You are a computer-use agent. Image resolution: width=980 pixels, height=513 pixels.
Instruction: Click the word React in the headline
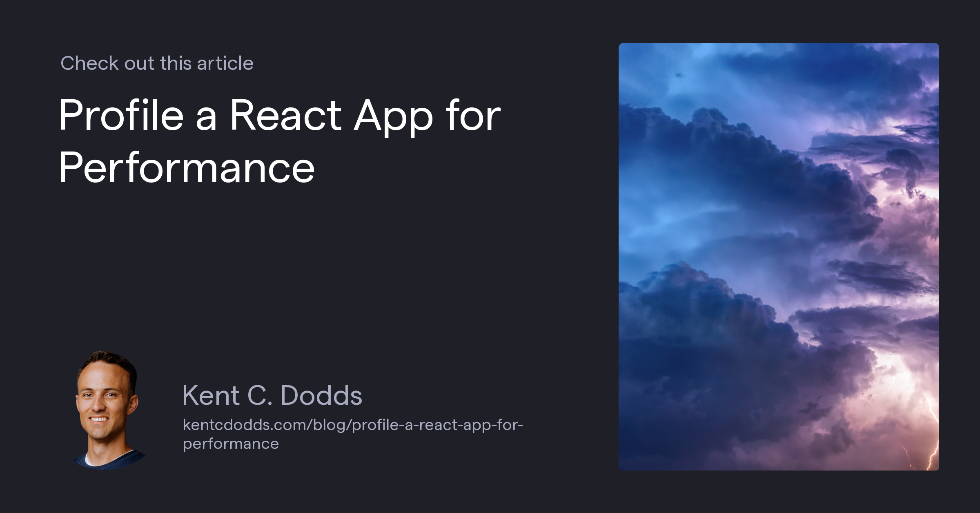tap(286, 118)
